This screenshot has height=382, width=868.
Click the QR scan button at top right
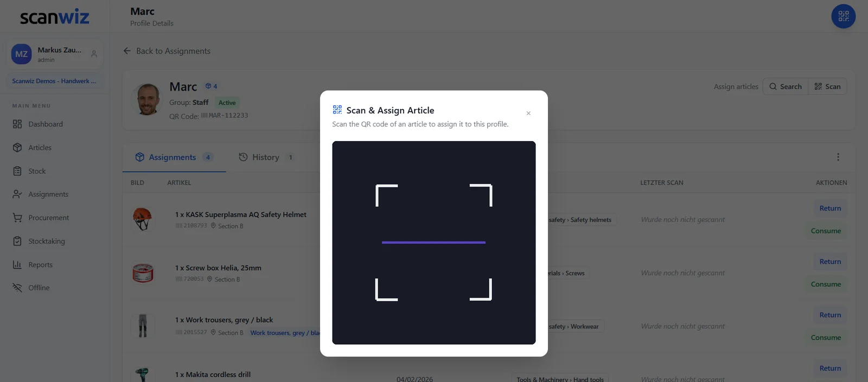[x=843, y=16]
